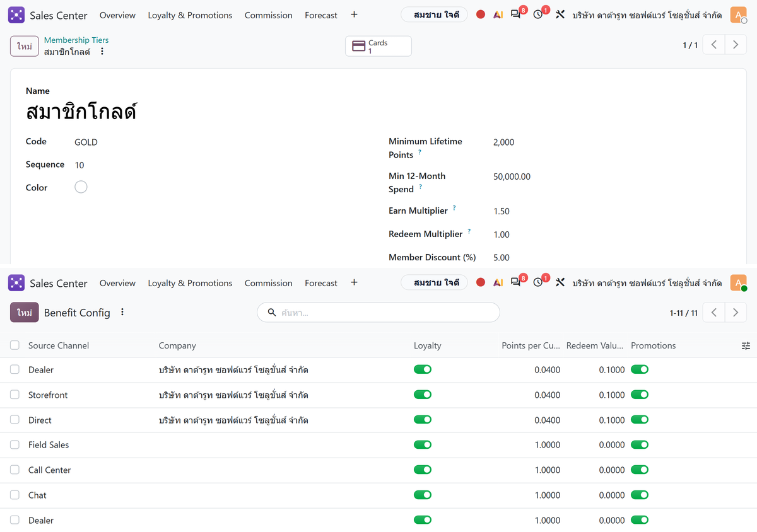Tick the checkbox for the Chat row
Image resolution: width=757 pixels, height=532 pixels.
15,495
